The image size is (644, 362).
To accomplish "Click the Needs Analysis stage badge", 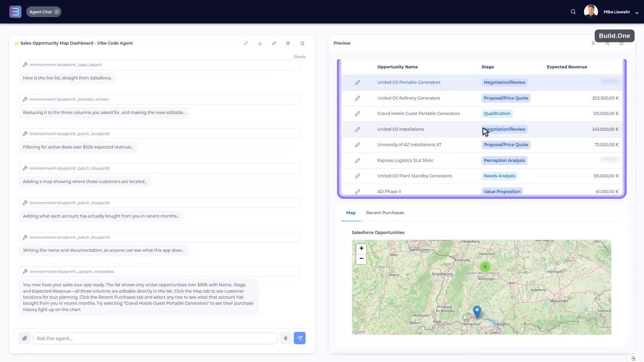I will click(499, 176).
